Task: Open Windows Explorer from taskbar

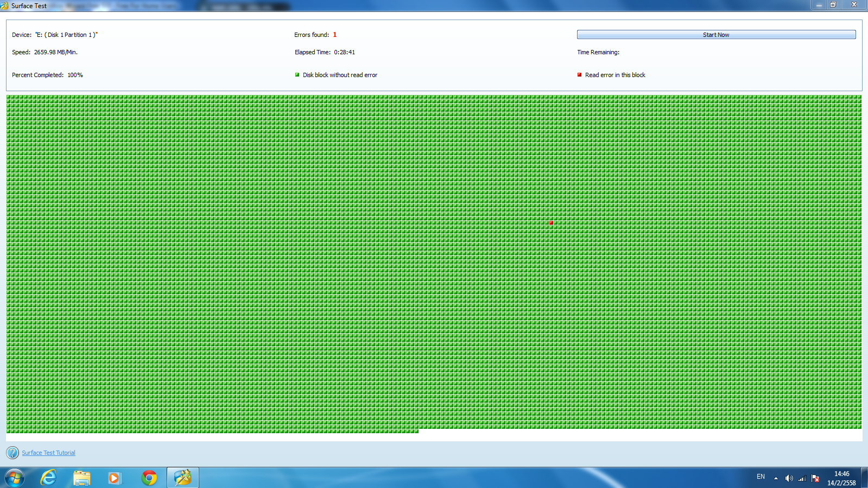Action: [82, 478]
